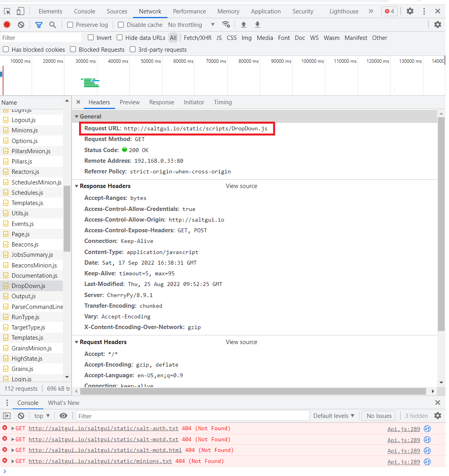Clear the network log
The image size is (449, 476).
pos(21,24)
